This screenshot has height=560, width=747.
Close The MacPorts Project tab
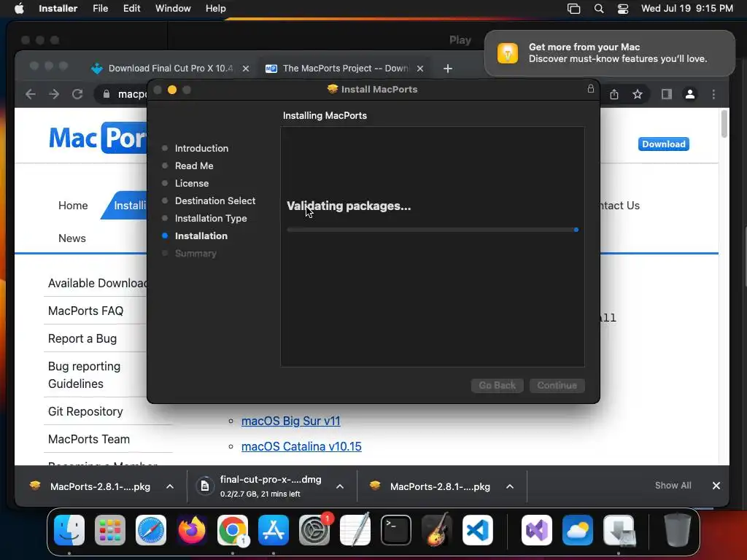(420, 69)
